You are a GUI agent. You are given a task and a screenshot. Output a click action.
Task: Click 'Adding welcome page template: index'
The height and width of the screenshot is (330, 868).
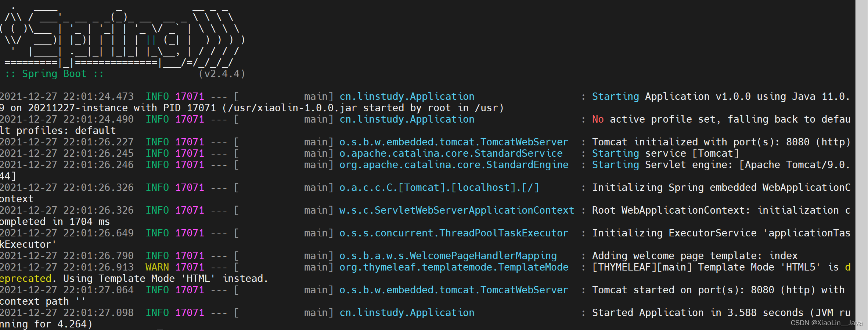[x=695, y=256]
